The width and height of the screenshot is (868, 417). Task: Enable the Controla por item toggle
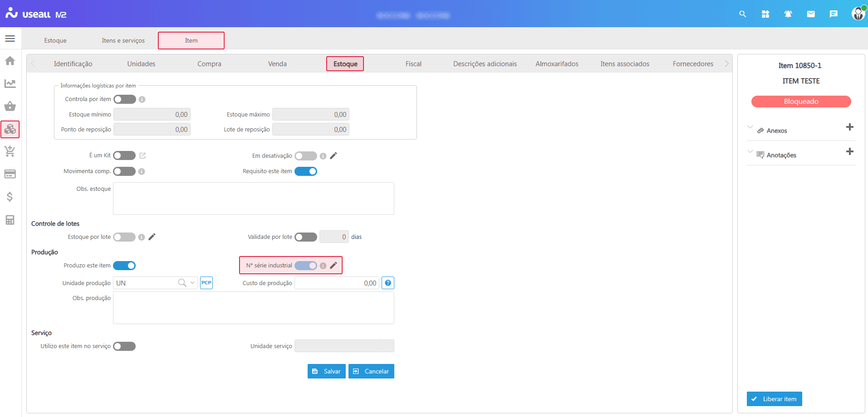point(125,99)
